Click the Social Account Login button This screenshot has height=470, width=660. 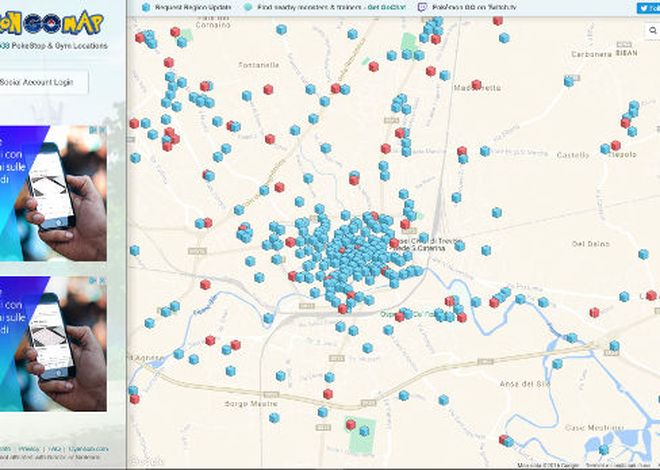43,82
